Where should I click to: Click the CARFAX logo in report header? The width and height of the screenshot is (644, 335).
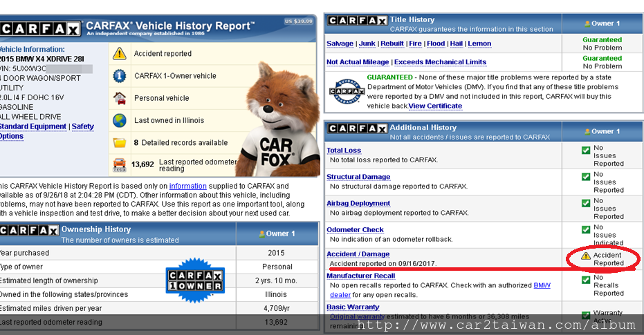click(x=40, y=29)
